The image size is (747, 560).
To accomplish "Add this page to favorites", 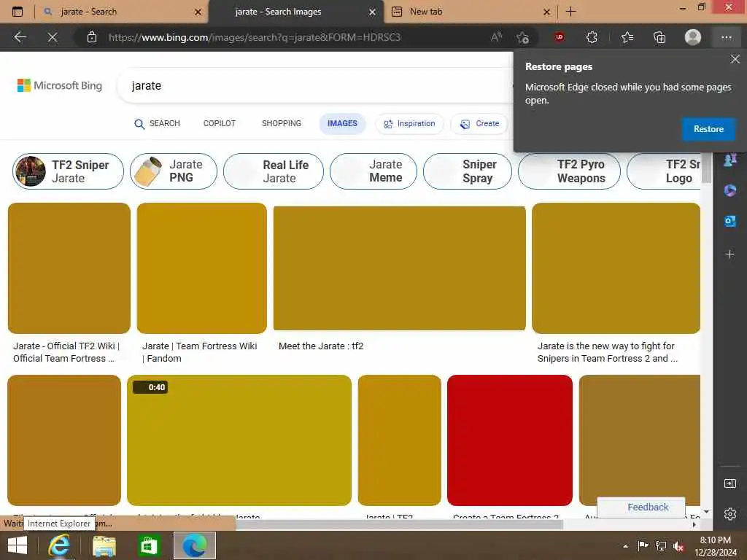I will pos(522,37).
